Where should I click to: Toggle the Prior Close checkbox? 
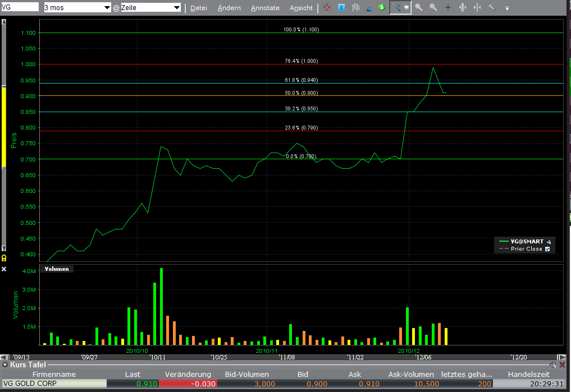[547, 249]
